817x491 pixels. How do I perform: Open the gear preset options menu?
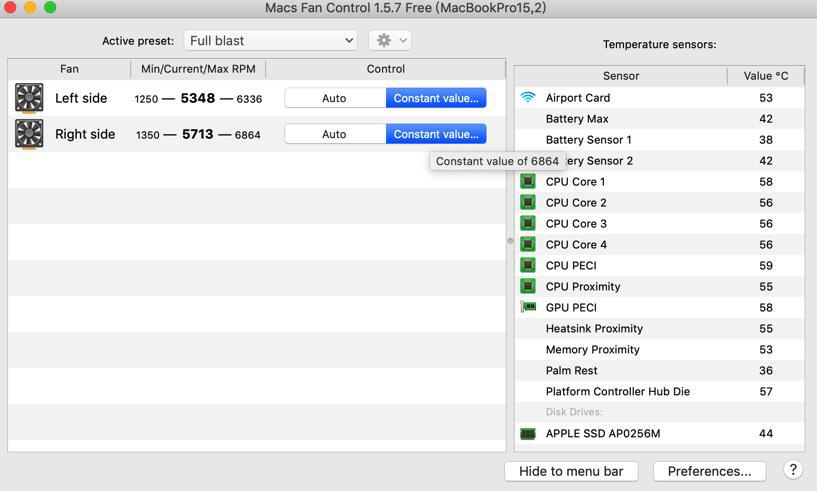390,41
